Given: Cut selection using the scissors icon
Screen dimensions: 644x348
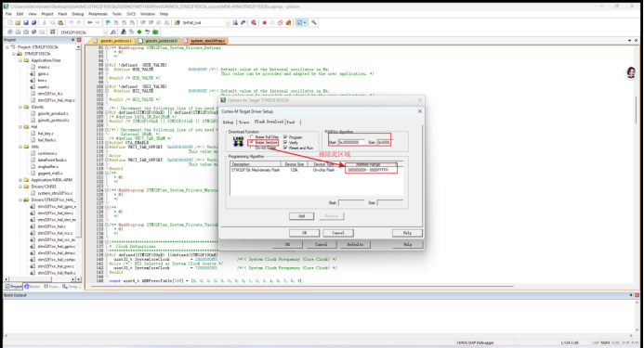Looking at the screenshot, I should coord(44,22).
